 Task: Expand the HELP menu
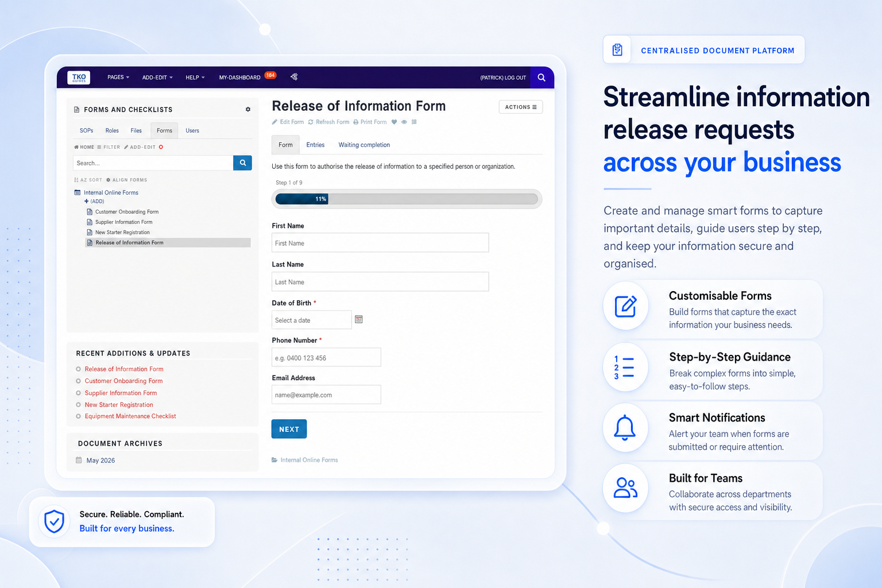(195, 78)
